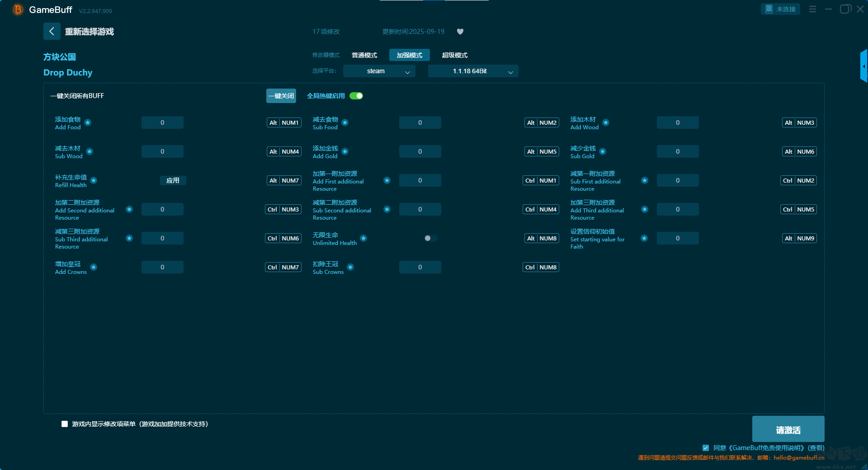Screen dimensions: 868x470
Task: Click the star icon beside Add Crowns
Action: 94,267
